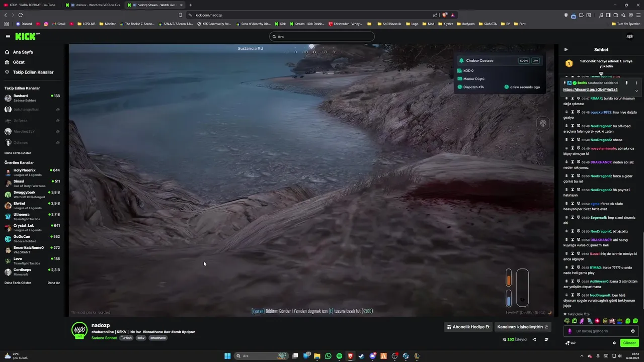Open Takip Edilen Kanallar page
This screenshot has height=362, width=644.
[33, 72]
